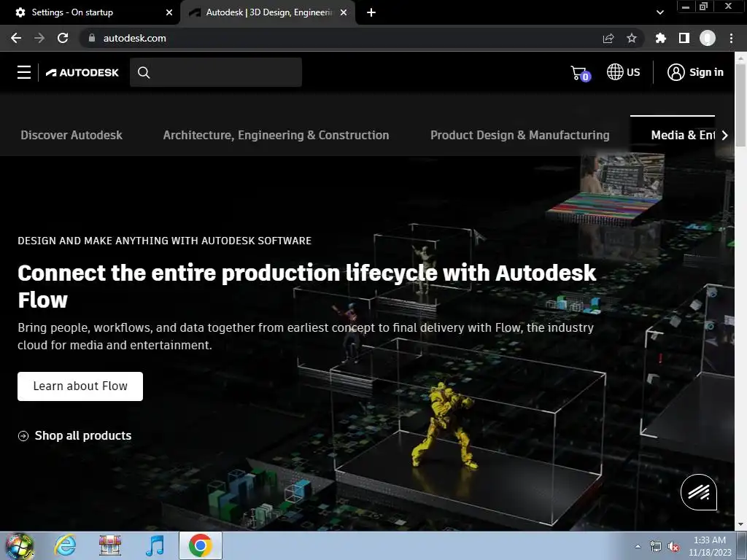Go forward in browser history

pos(39,38)
